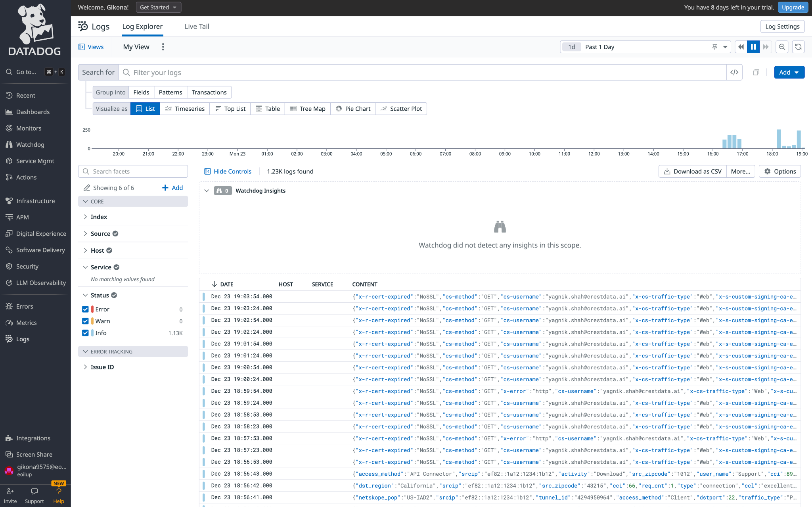Open Metrics in the sidebar
Viewport: 812px width, 507px height.
click(26, 323)
